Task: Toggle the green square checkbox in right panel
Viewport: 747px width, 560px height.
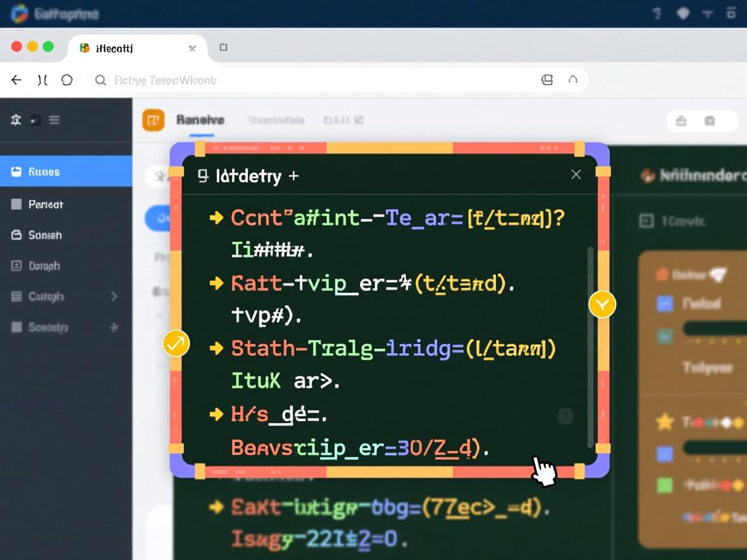Action: pyautogui.click(x=665, y=484)
